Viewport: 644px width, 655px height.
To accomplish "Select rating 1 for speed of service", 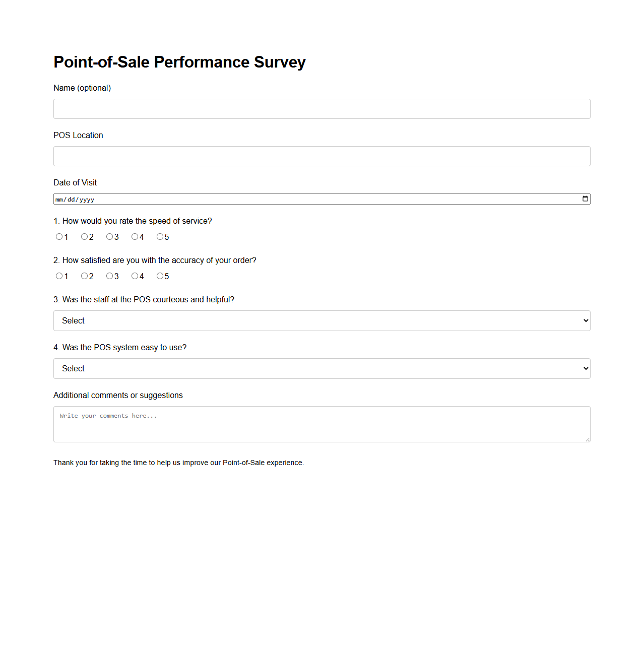I will click(x=59, y=236).
